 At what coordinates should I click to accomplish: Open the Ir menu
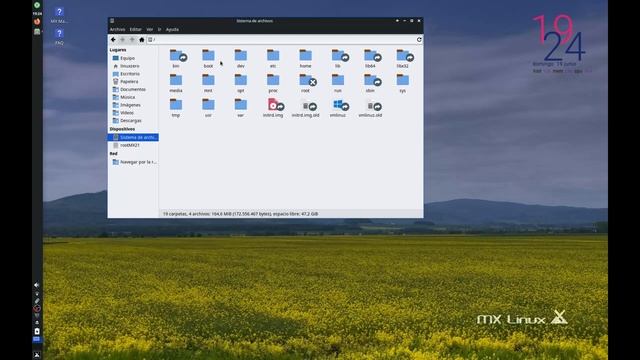160,29
